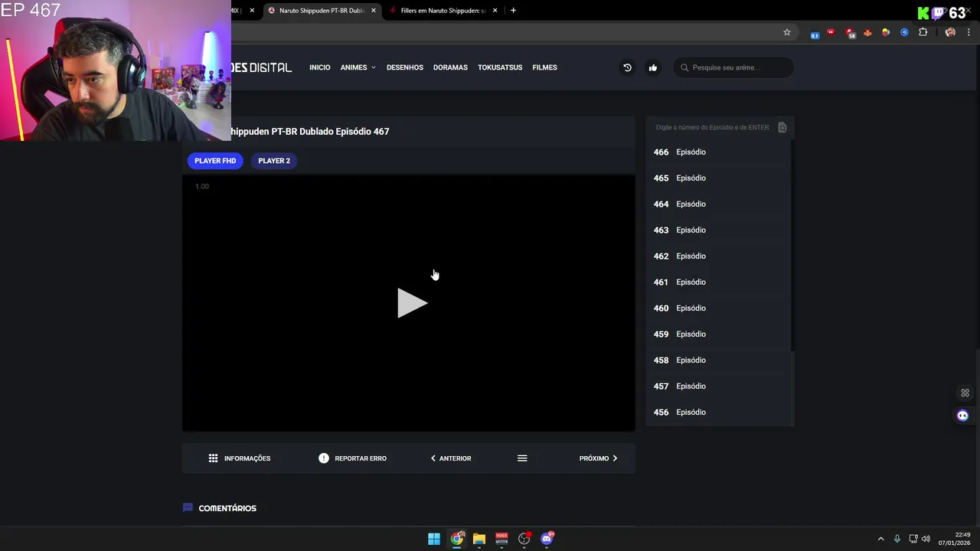Image resolution: width=980 pixels, height=551 pixels.
Task: Open Discord from the taskbar
Action: tap(547, 539)
